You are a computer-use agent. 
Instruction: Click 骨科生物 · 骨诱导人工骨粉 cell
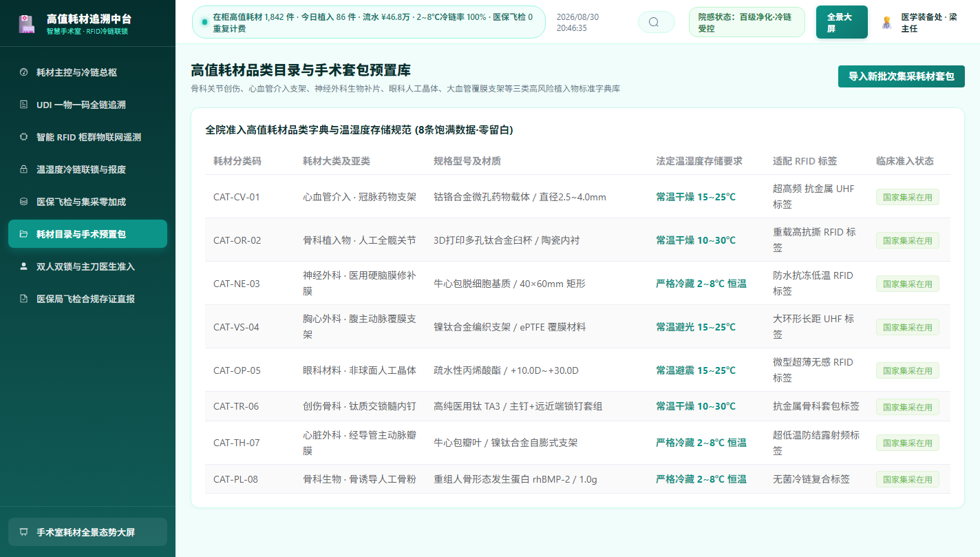pos(359,479)
